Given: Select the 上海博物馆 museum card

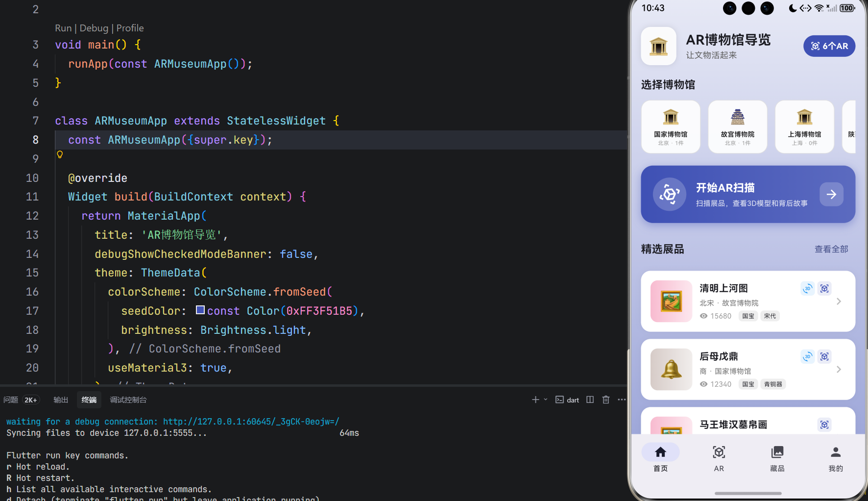Looking at the screenshot, I should tap(804, 127).
